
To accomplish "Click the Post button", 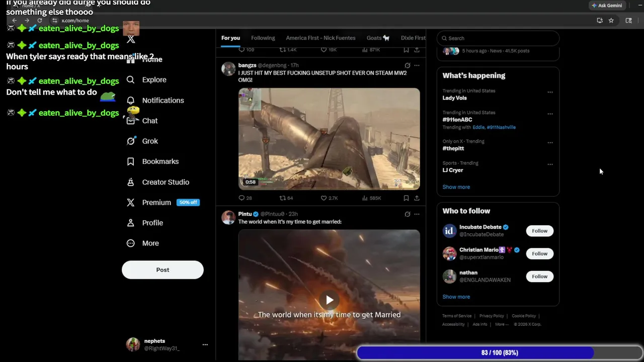I will point(163,269).
